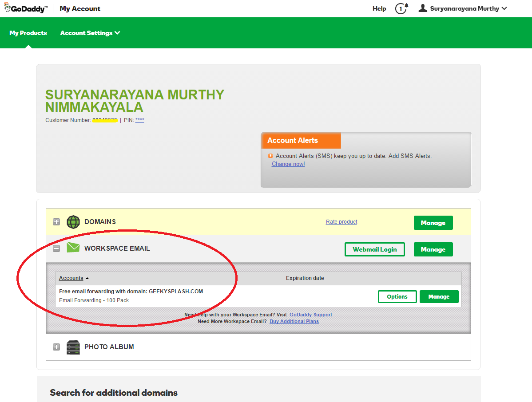Collapse the Workspace Email section
Image resolution: width=532 pixels, height=402 pixels.
pos(56,248)
